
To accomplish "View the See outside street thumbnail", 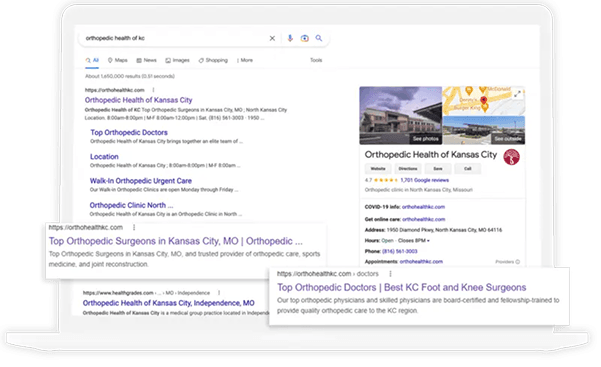I will tap(484, 130).
